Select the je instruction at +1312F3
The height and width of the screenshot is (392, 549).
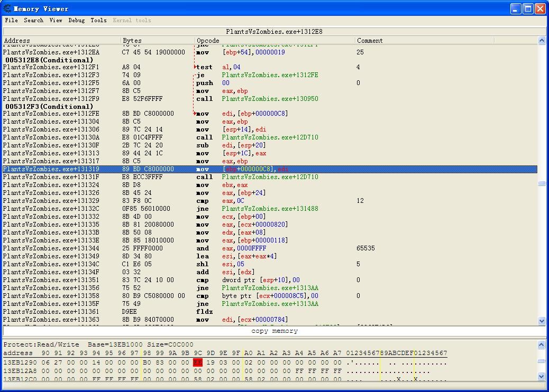pyautogui.click(x=270, y=75)
